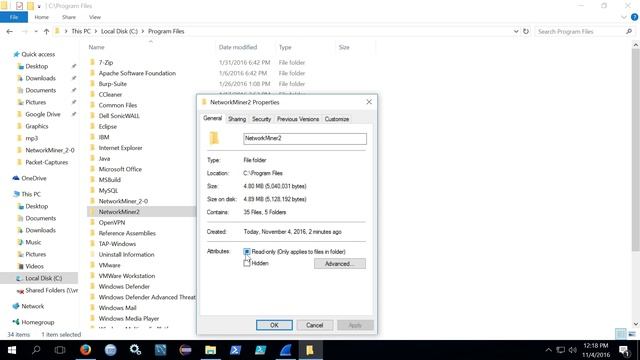Click the taskbar clock showing 12:18 PM
The height and width of the screenshot is (360, 640).
[x=596, y=350]
